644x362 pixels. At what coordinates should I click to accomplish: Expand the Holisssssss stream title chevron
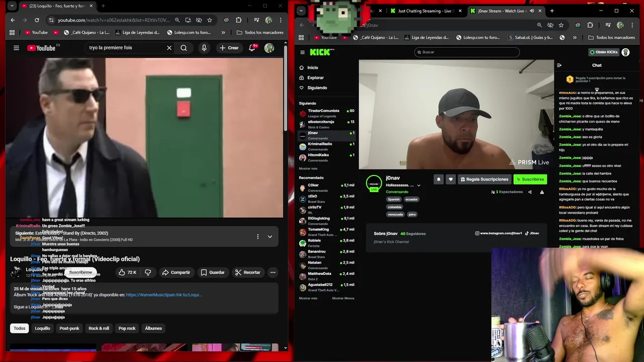click(418, 186)
